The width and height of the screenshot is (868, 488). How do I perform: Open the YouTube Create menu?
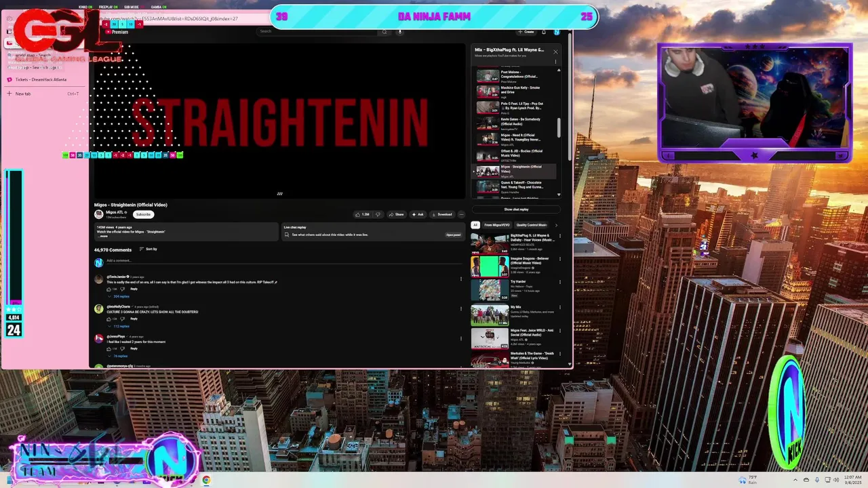click(x=526, y=32)
